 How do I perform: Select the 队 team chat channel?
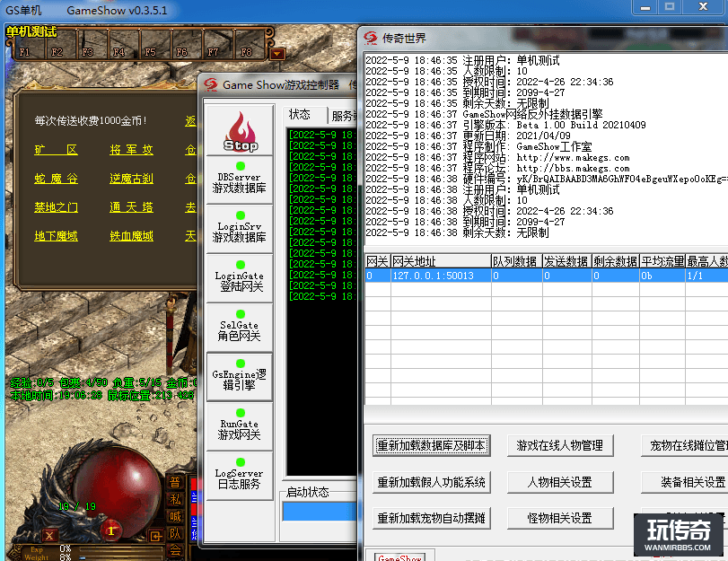[175, 533]
